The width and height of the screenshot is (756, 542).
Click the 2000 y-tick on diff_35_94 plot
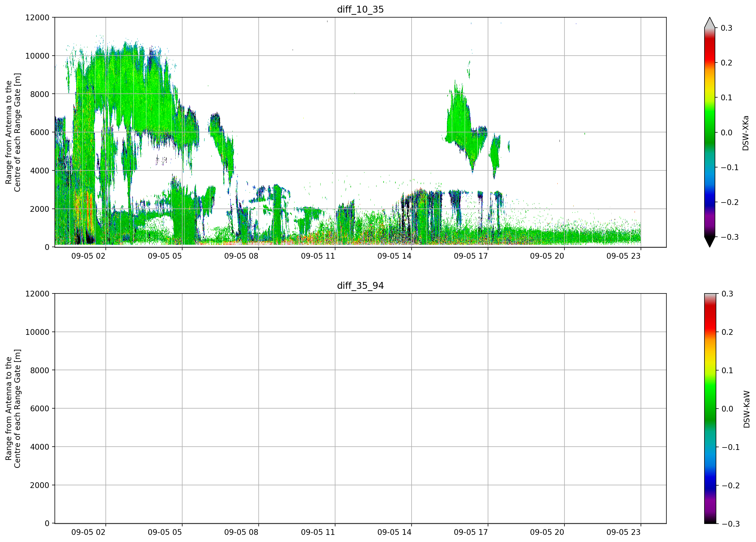point(40,485)
